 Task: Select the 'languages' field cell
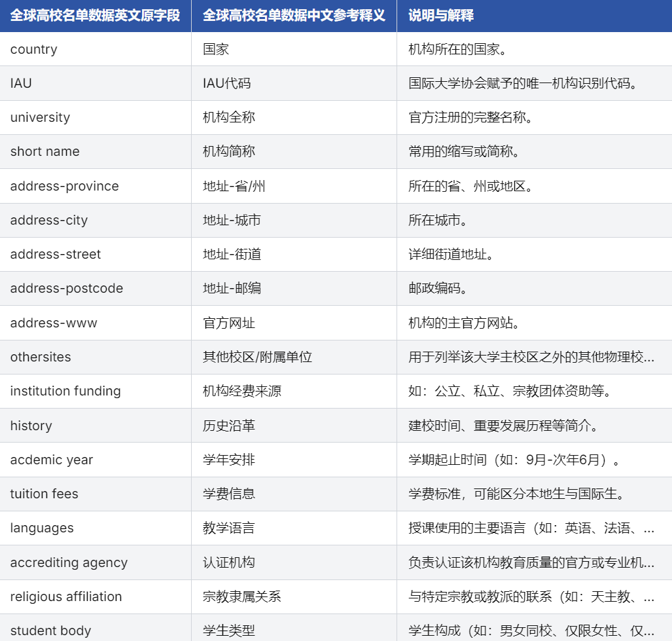[96, 528]
